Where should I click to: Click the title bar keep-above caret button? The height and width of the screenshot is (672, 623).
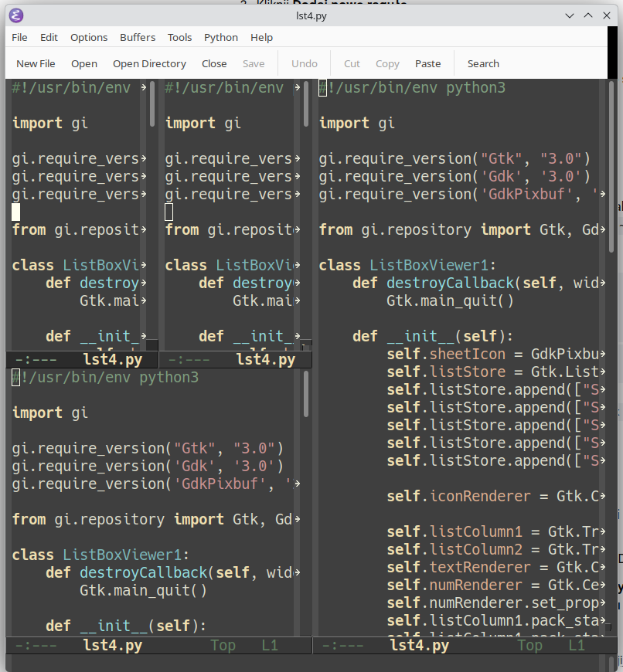(588, 16)
